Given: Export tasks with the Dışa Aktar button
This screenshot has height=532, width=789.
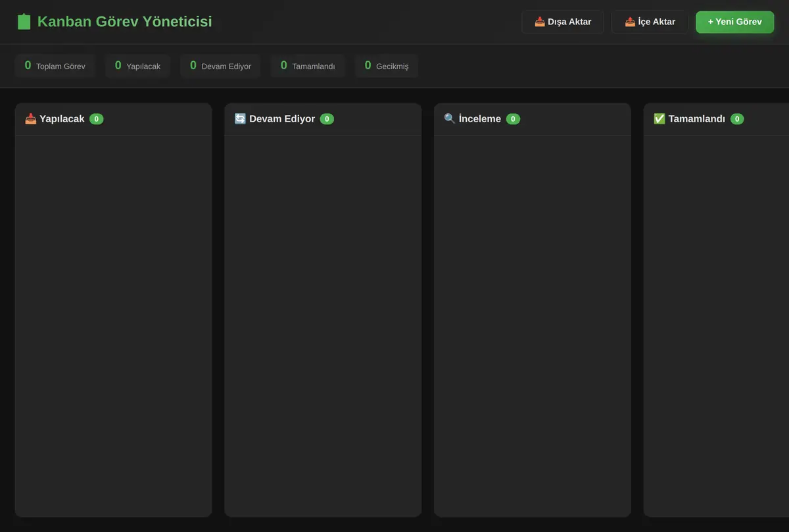Looking at the screenshot, I should tap(563, 22).
